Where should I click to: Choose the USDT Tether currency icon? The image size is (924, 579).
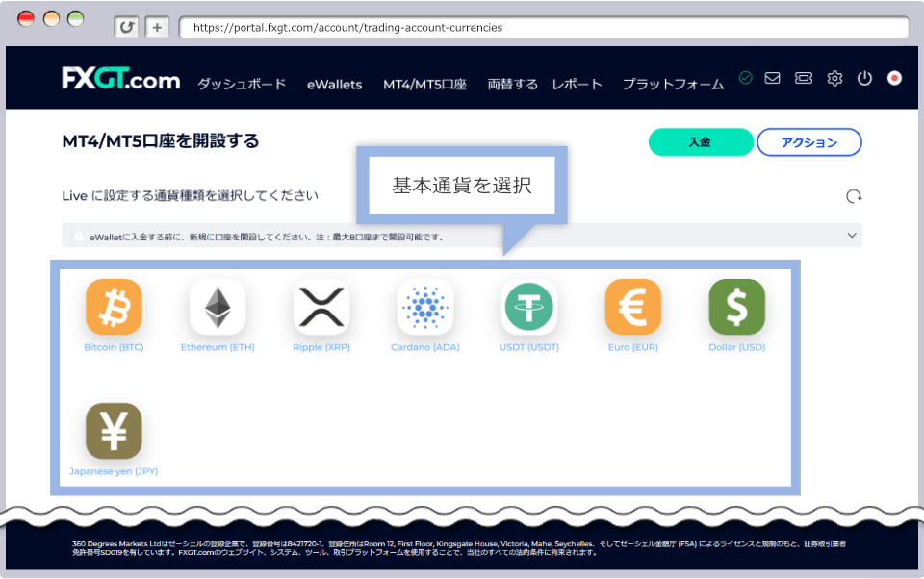point(528,307)
